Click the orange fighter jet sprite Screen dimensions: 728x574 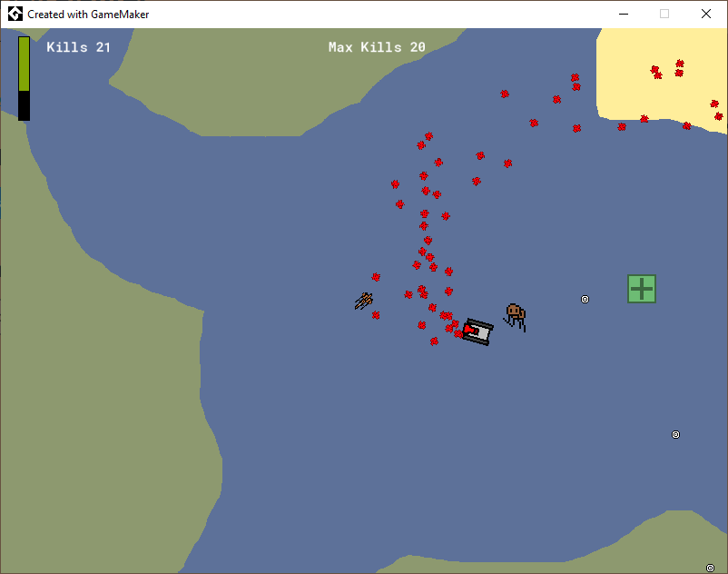[364, 301]
